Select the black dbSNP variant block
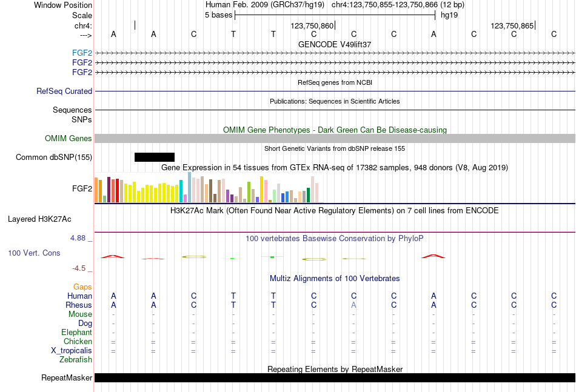 (x=155, y=157)
